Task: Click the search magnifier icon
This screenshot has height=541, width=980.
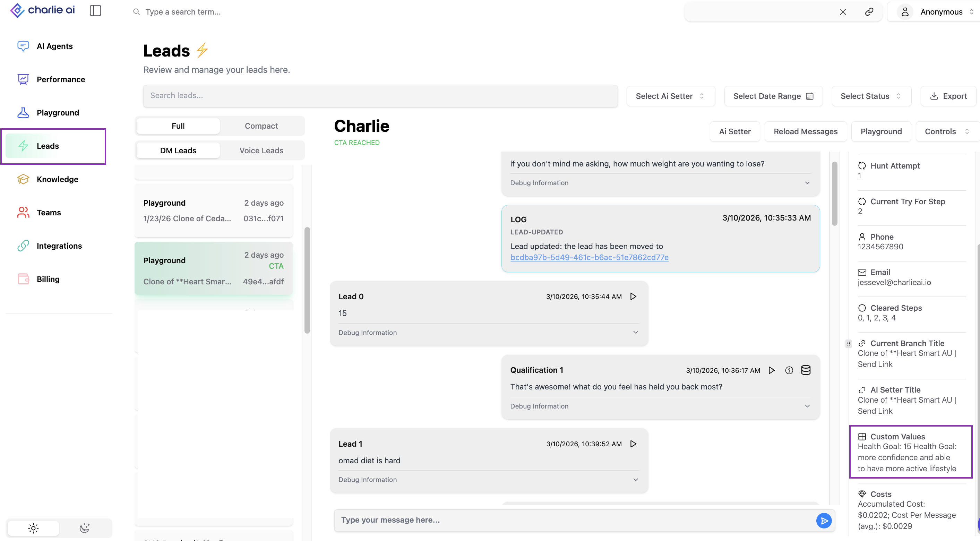Action: pyautogui.click(x=136, y=12)
